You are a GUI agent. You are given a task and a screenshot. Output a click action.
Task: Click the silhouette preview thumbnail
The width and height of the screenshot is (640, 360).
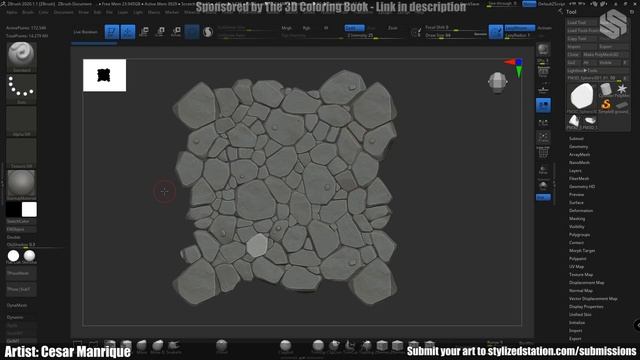[104, 75]
